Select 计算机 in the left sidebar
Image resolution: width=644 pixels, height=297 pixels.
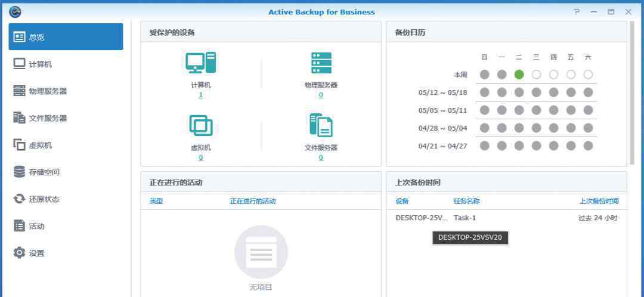click(41, 64)
